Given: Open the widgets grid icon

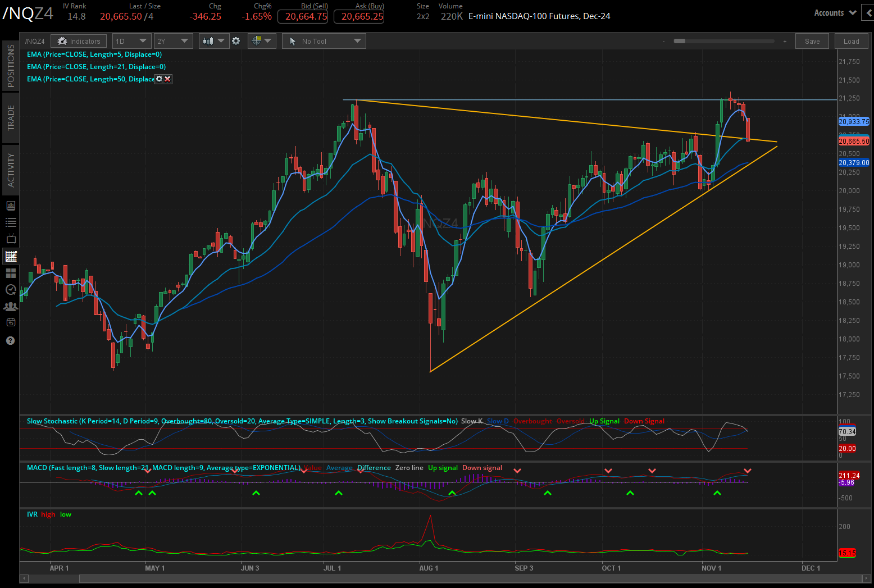Looking at the screenshot, I should [11, 273].
